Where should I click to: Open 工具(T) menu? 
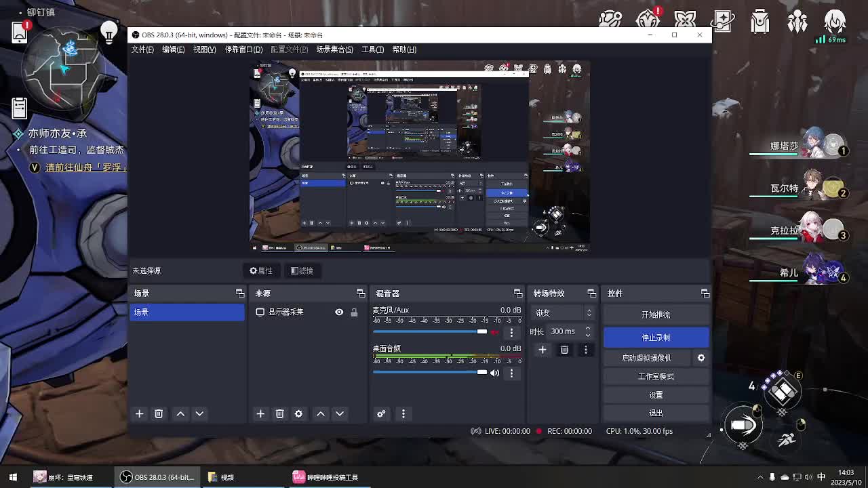(372, 49)
